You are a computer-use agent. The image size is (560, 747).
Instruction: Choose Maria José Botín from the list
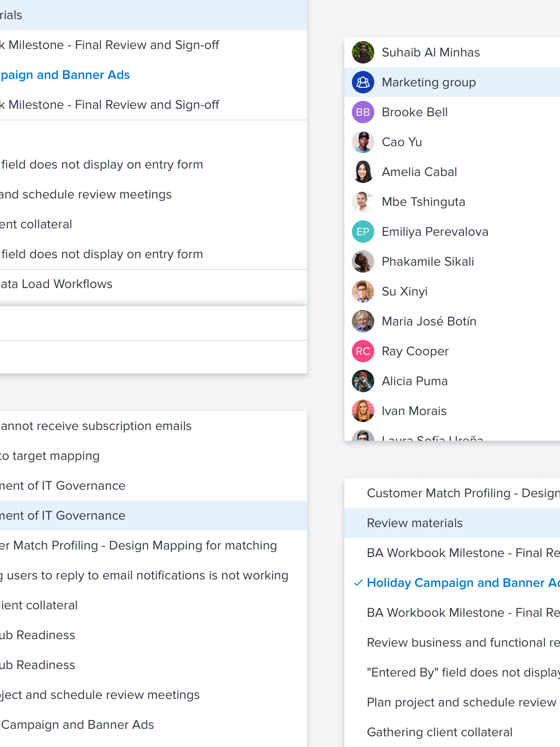(x=428, y=321)
